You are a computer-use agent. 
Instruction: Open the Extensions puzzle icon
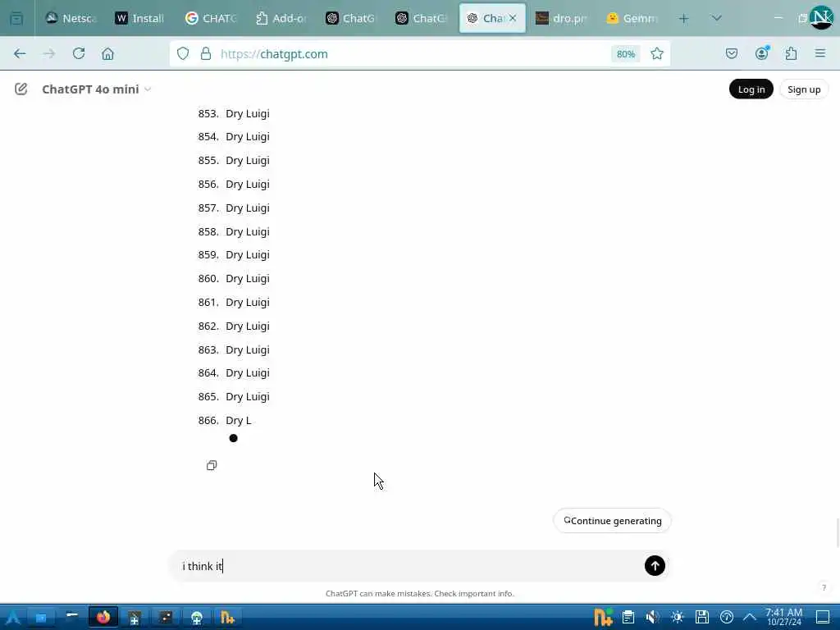[x=791, y=53]
